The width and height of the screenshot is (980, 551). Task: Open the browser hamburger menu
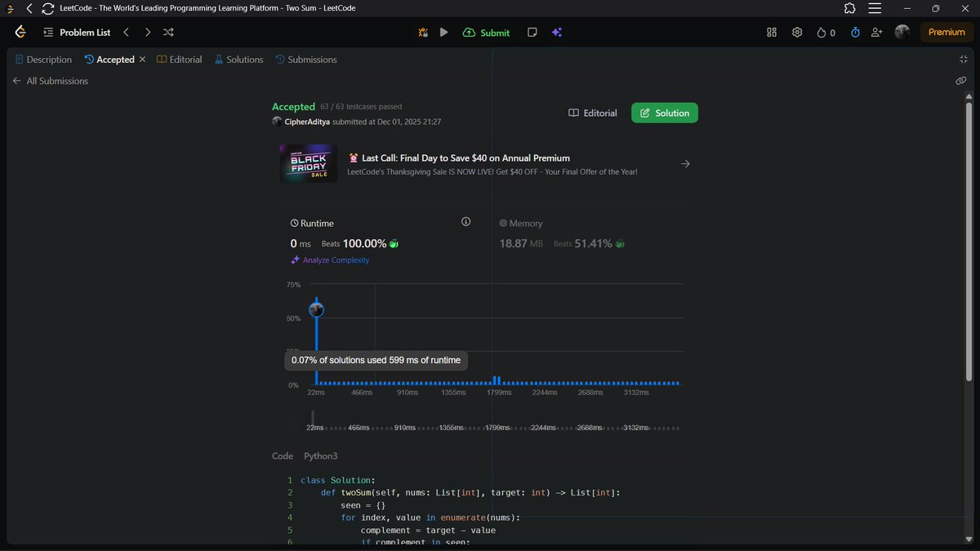(x=875, y=8)
